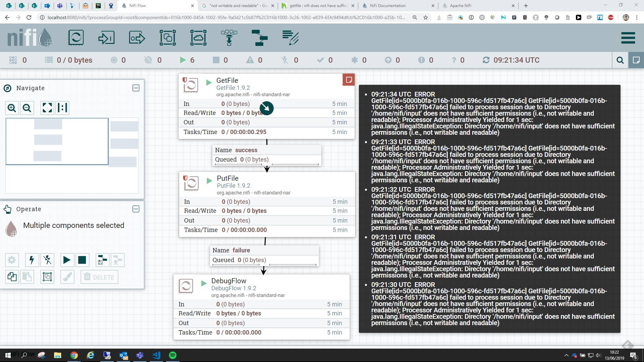Click the Input Port toolbar icon

click(106, 38)
